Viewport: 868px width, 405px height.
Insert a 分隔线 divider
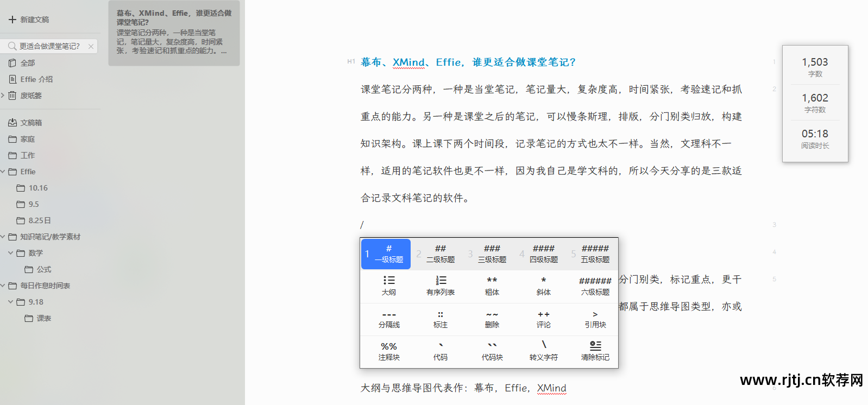coord(388,320)
